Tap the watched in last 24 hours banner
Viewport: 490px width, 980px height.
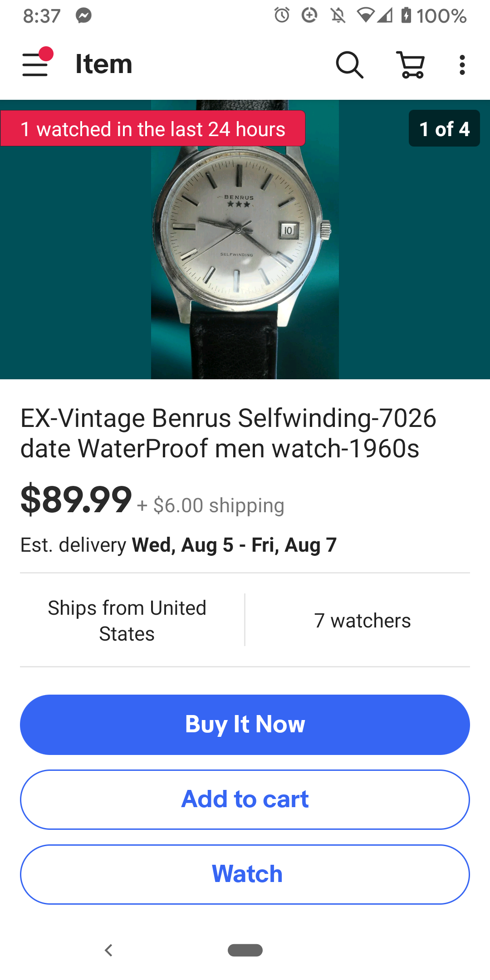click(x=153, y=128)
